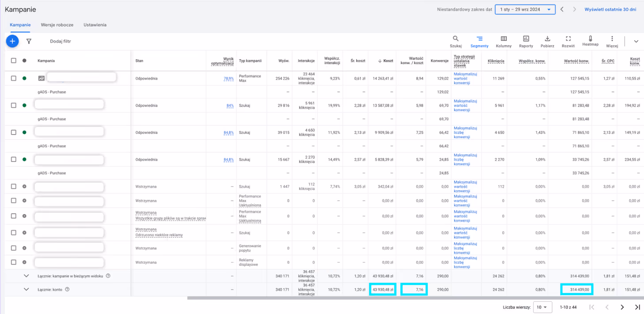Click the blue plus new campaign button
Viewport: 644px width, 314px height.
point(12,41)
